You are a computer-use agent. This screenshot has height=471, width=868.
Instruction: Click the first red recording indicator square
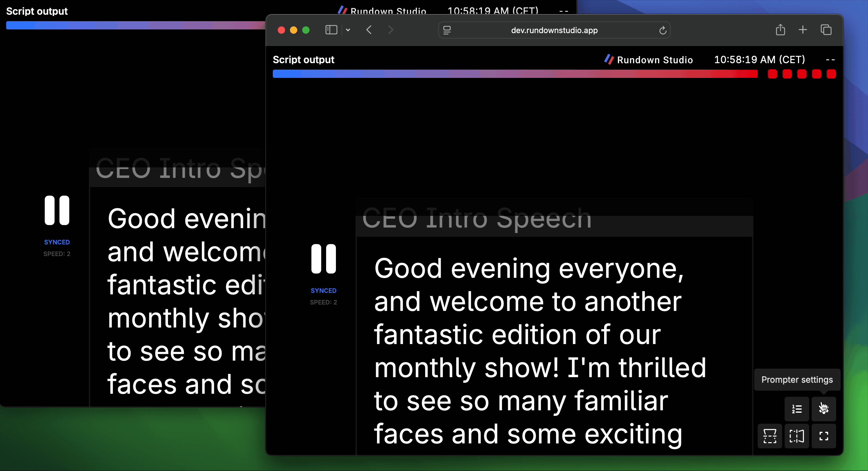tap(772, 74)
